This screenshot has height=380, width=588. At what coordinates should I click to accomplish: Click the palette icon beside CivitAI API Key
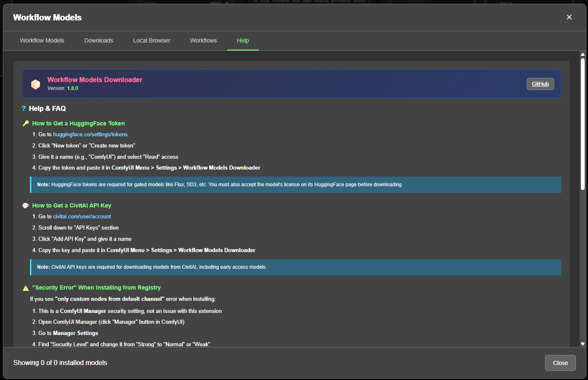click(26, 205)
